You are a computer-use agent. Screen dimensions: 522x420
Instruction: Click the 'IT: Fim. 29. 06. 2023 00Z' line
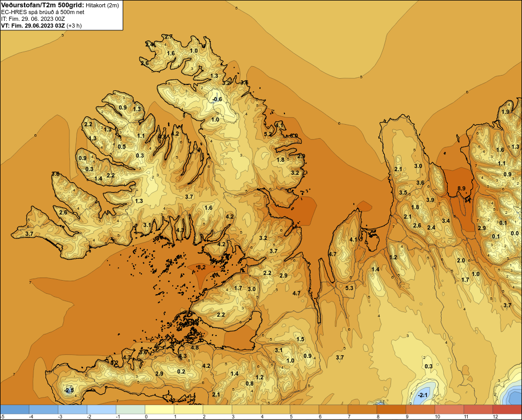(33, 19)
